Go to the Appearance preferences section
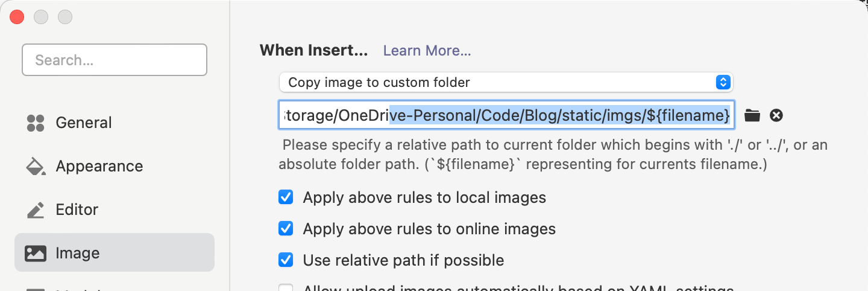Image resolution: width=868 pixels, height=291 pixels. coord(99,167)
